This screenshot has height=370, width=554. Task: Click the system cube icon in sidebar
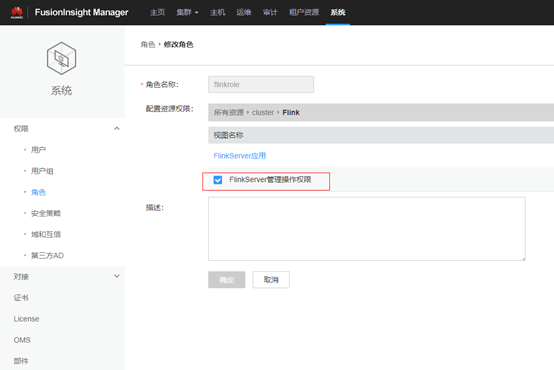[61, 58]
